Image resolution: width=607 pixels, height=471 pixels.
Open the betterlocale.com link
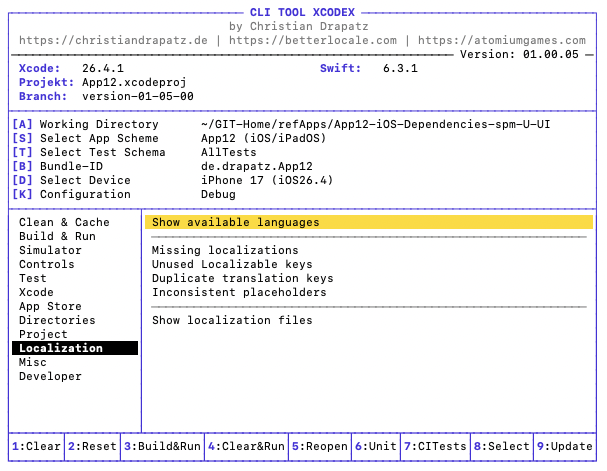pos(313,40)
